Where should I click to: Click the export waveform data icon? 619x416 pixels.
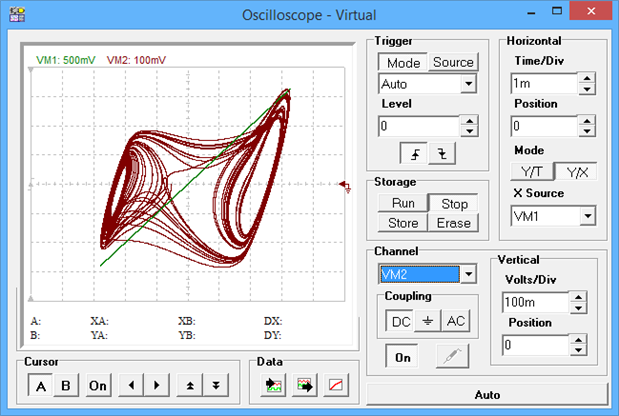(x=304, y=385)
